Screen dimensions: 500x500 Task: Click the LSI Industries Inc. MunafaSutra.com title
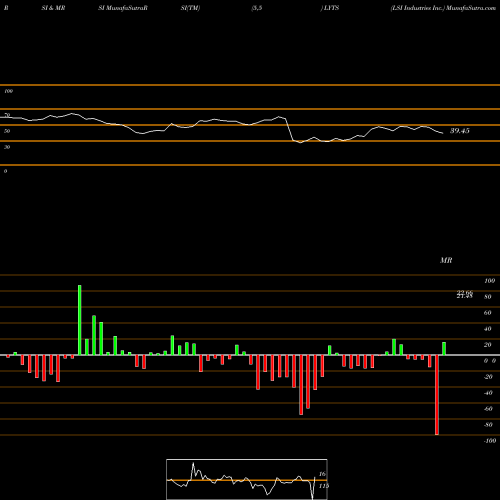click(x=443, y=8)
